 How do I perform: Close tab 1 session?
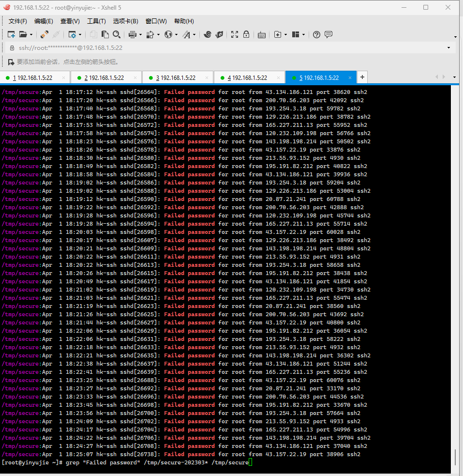click(64, 77)
